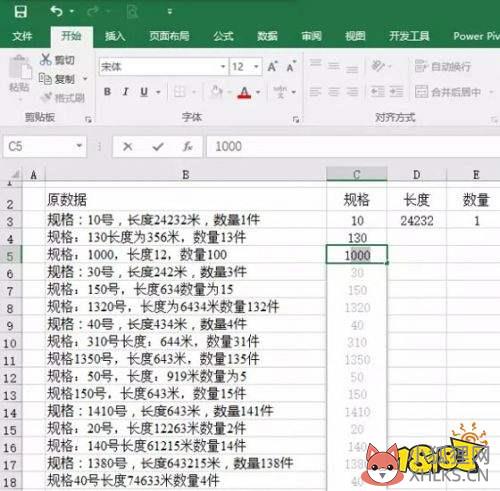Confirm the entry with the checkmark icon

point(158,146)
